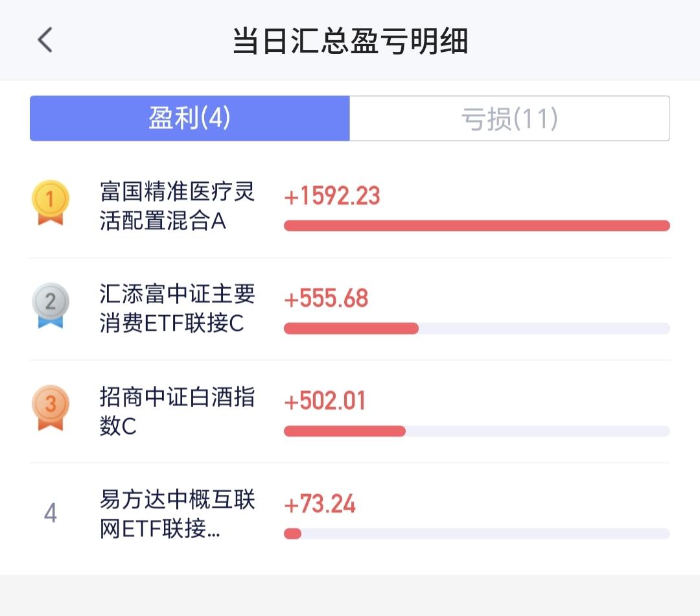Switch to the 盈利(4) tab
This screenshot has width=700, height=616.
[190, 119]
